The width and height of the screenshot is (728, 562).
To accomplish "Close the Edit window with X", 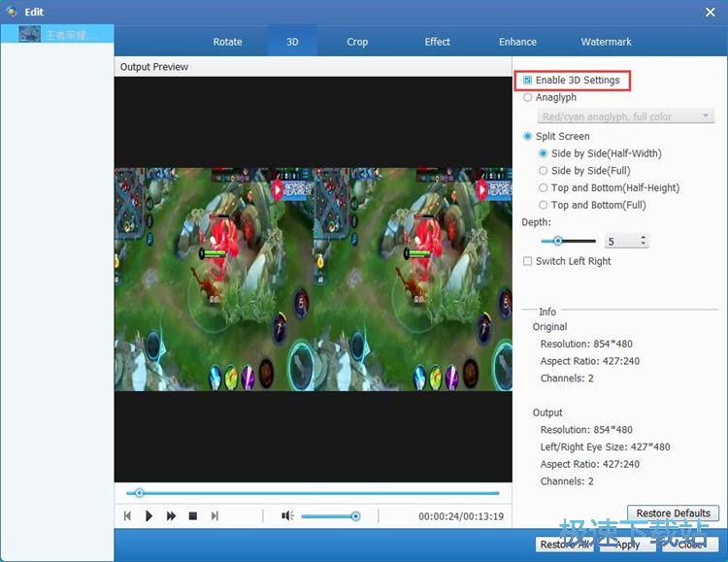I will 710,12.
